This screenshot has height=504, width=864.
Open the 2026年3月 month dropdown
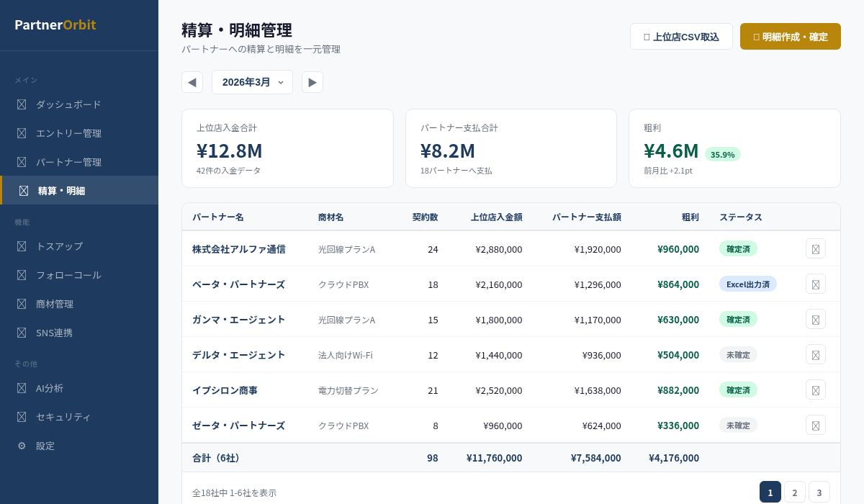coord(252,82)
